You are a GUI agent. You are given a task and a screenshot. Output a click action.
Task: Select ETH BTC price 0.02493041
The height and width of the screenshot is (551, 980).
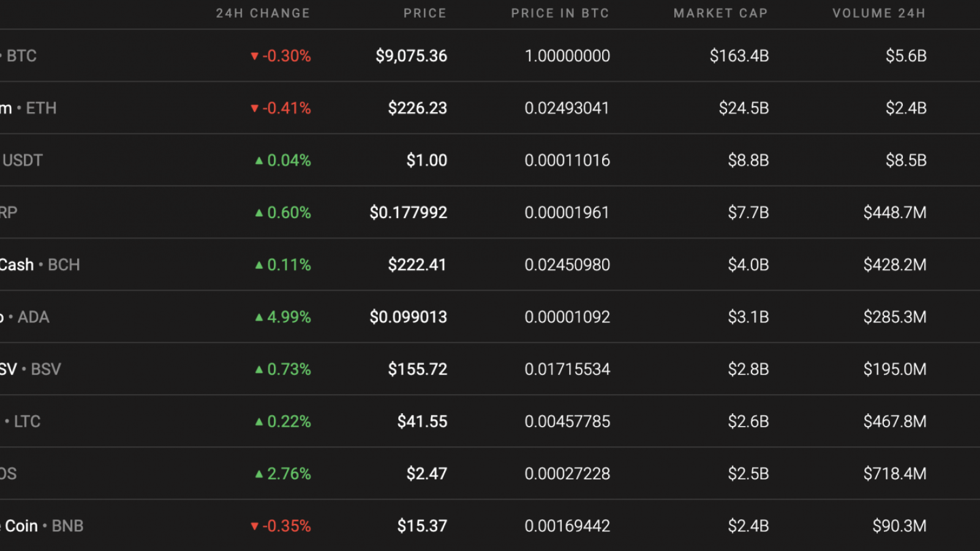click(x=568, y=108)
